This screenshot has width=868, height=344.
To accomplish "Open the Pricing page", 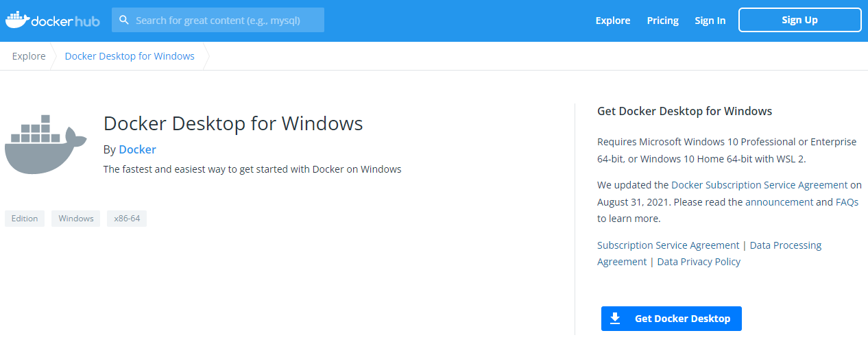I will (662, 21).
